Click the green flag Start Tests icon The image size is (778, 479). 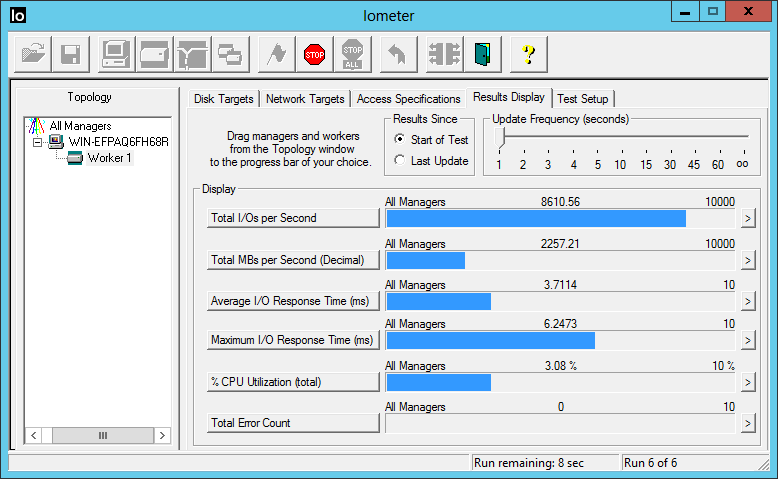coord(275,54)
